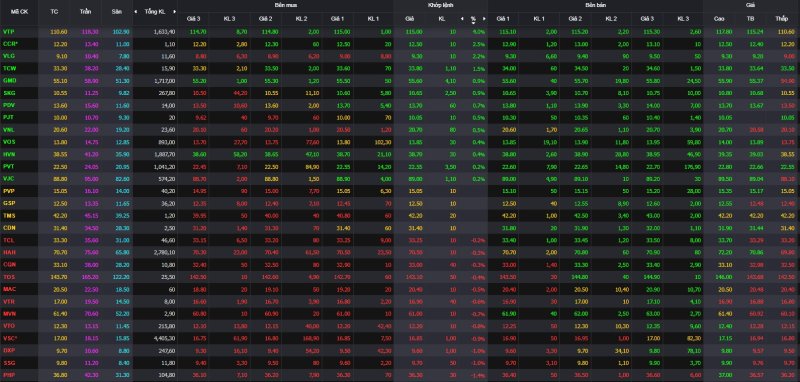Viewport: 800px width, 382px height.
Task: Click right arrow beside % column header
Action: point(484,19)
